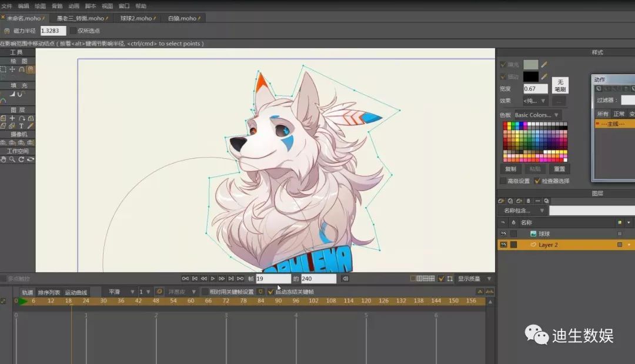
Task: Select the layer Text tool
Action: coord(22,126)
